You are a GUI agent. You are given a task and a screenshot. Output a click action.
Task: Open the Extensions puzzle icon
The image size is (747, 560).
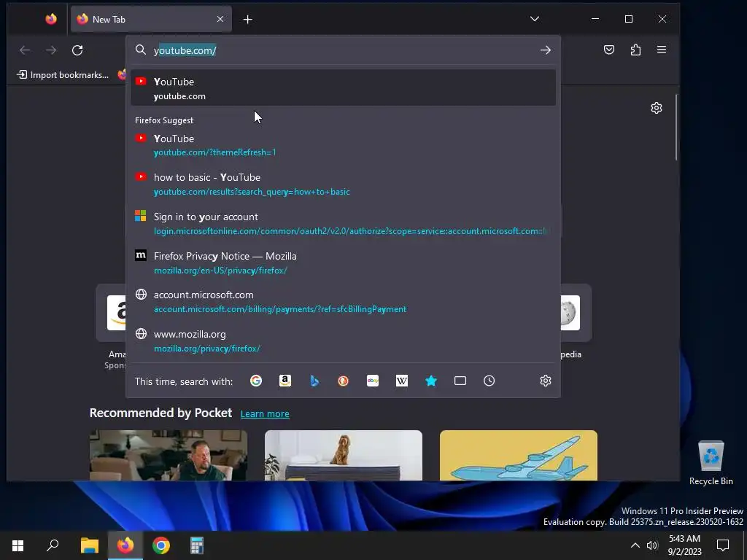(635, 50)
